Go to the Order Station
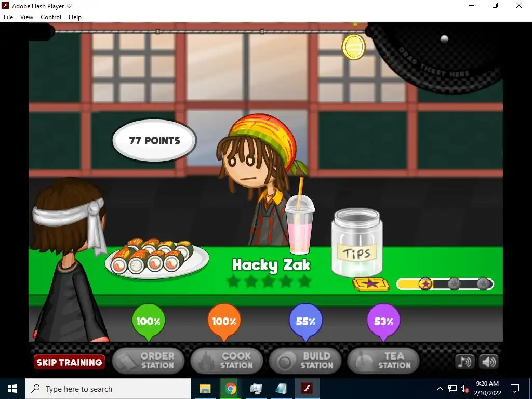 pyautogui.click(x=148, y=361)
